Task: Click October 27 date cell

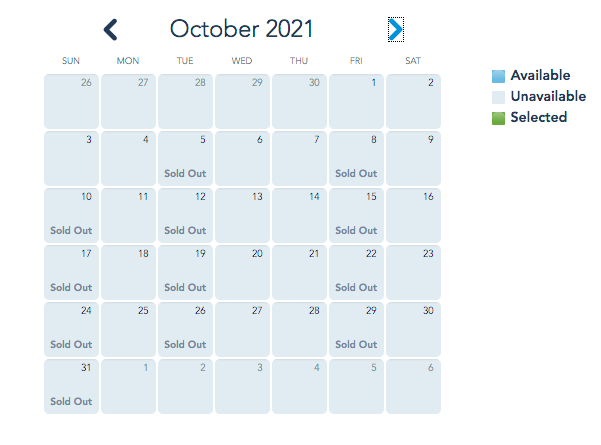Action: pos(242,328)
